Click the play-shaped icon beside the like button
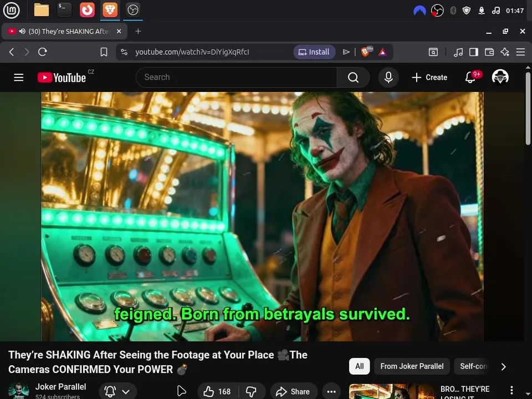 point(182,391)
